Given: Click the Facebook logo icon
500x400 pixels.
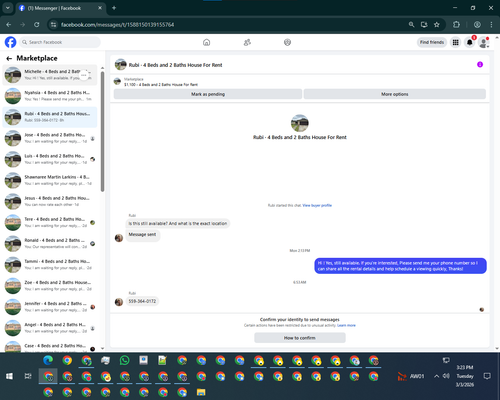Looking at the screenshot, I should [10, 42].
